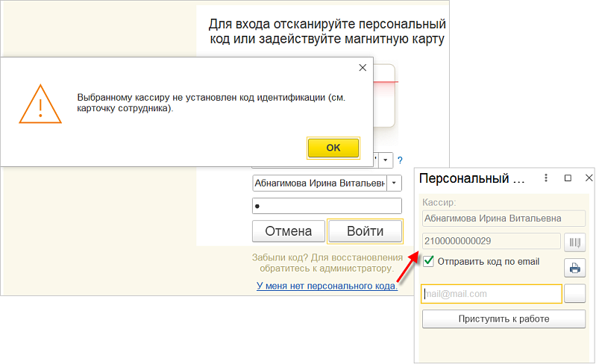The width and height of the screenshot is (596, 364).
Task: Open the 'У меня нет персонального кода' link
Action: (x=327, y=285)
